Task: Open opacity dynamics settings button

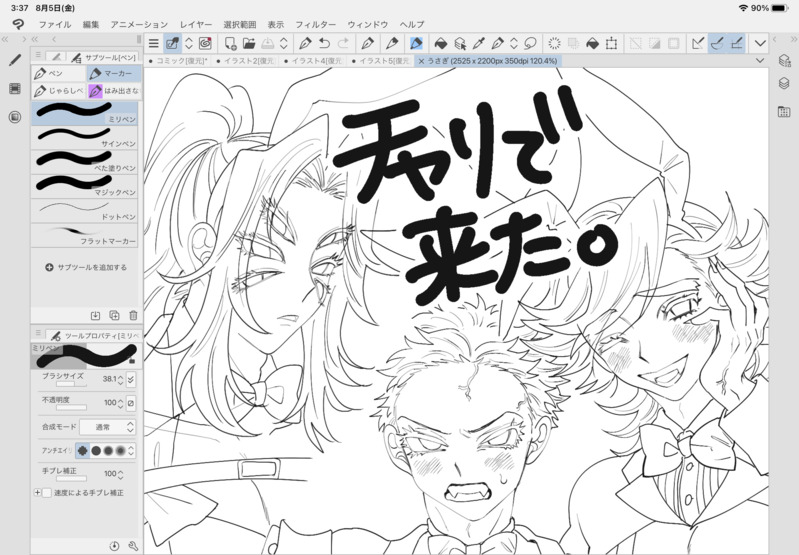Action: pos(131,403)
